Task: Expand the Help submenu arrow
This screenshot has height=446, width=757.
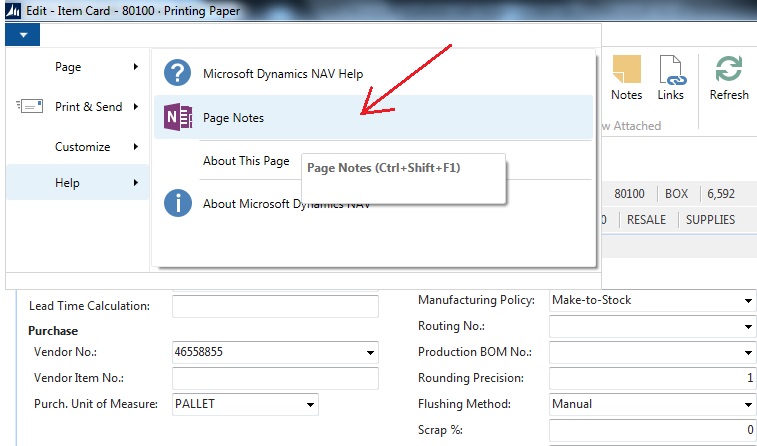Action: pos(136,182)
